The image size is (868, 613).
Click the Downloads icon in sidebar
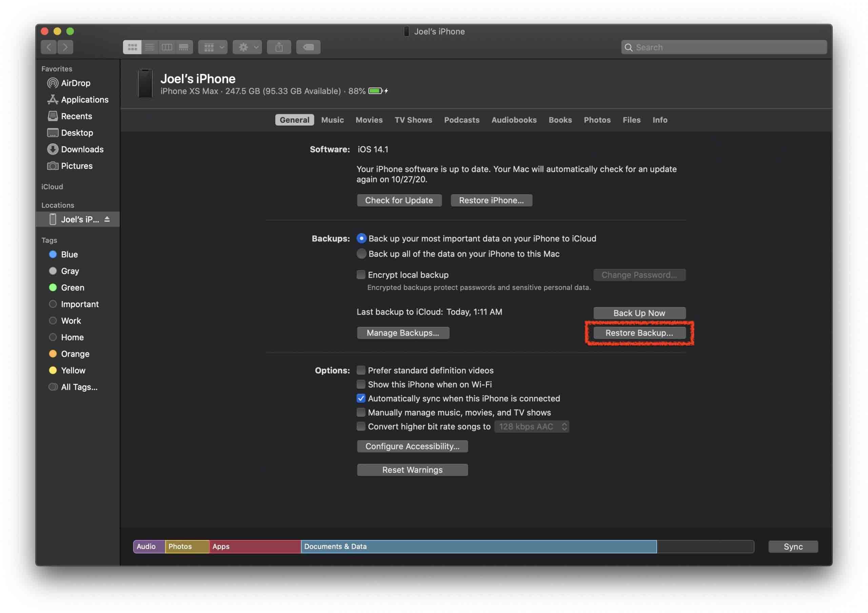pos(53,149)
